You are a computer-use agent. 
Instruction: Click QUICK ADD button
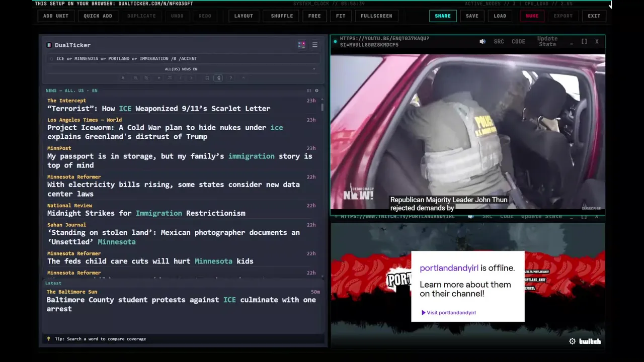(x=98, y=16)
